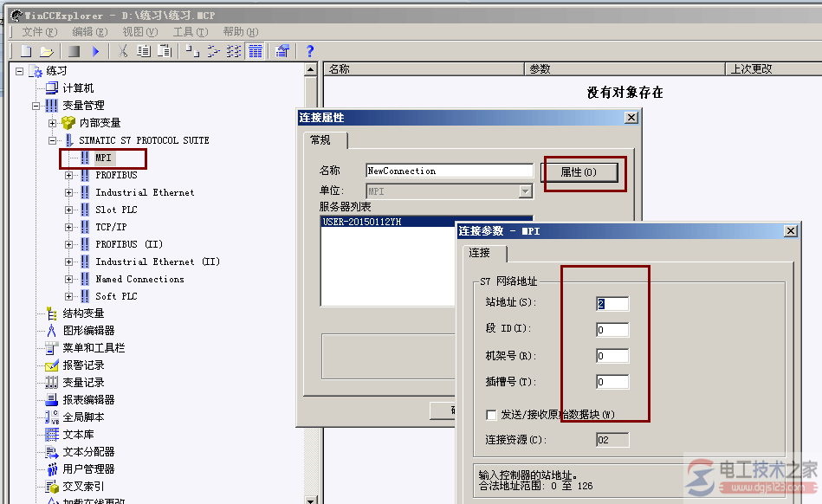Viewport: 822px width, 504px height.
Task: Expand the first PROFIBUS node
Action: [x=68, y=175]
